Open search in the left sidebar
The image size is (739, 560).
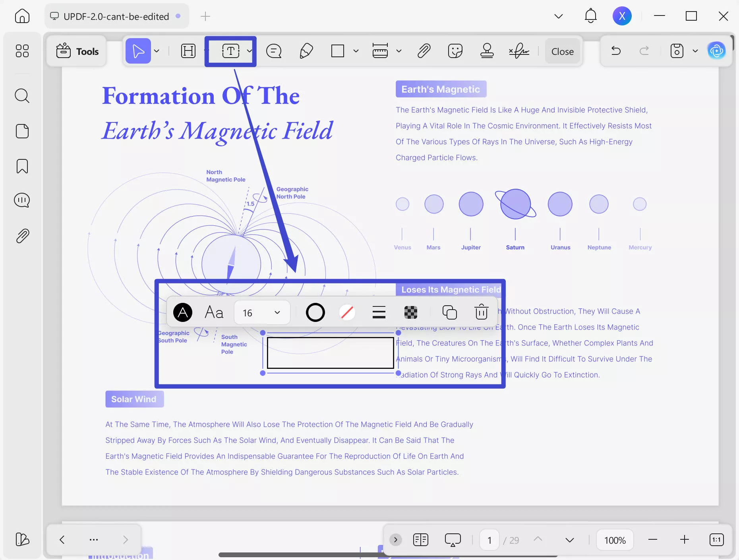tap(22, 96)
